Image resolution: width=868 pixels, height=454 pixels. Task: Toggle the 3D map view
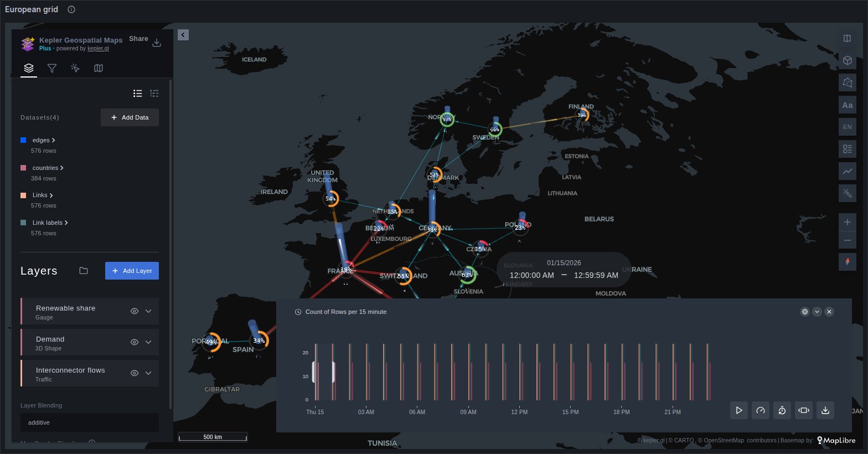pos(847,60)
